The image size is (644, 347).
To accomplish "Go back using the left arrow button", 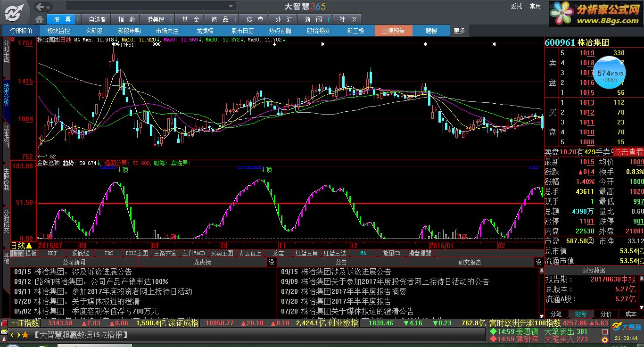I will pyautogui.click(x=41, y=7).
